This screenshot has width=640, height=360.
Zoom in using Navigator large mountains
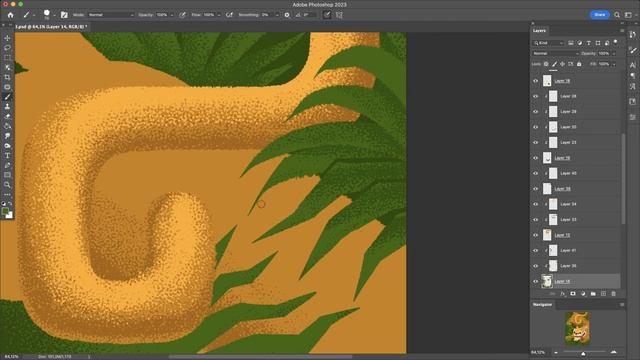coord(614,352)
